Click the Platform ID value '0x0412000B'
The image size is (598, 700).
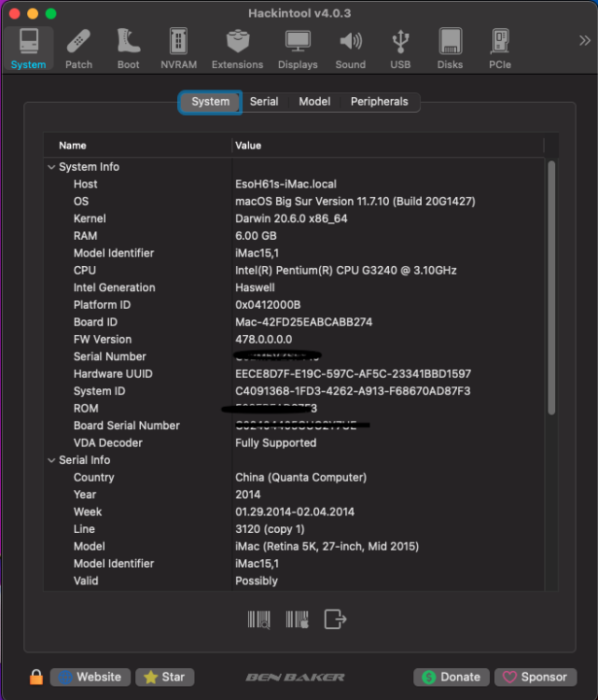tap(268, 305)
